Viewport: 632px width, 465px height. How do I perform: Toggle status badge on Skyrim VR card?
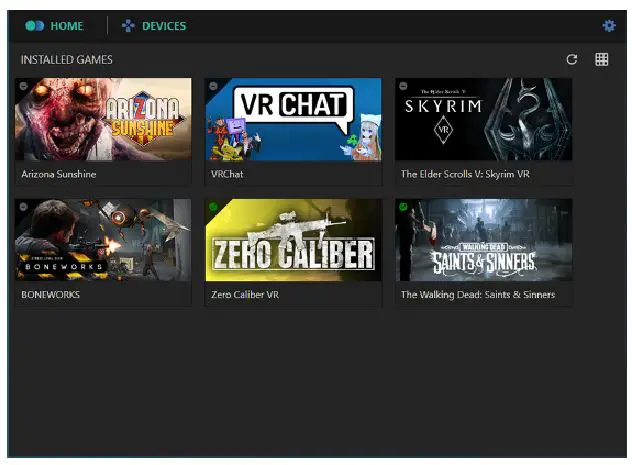pyautogui.click(x=403, y=86)
